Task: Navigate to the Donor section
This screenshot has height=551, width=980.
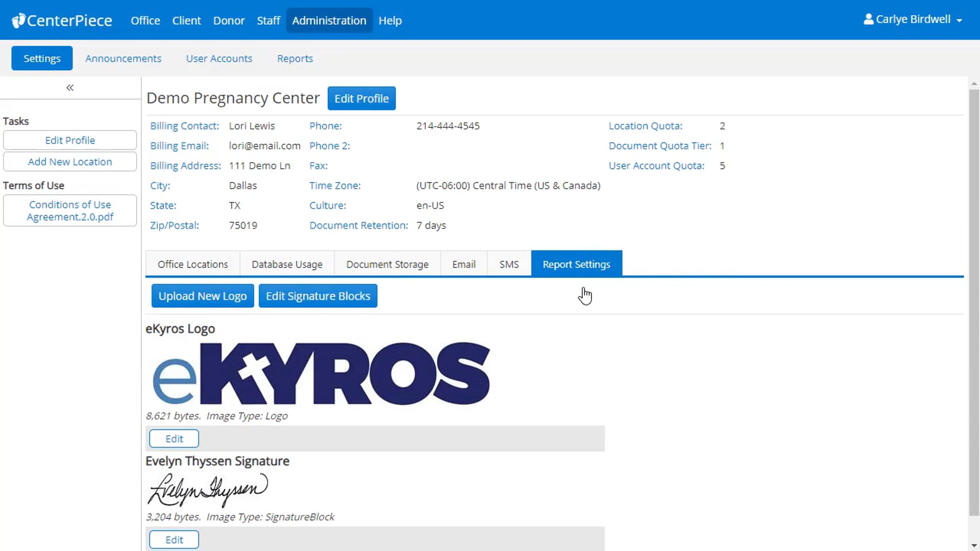Action: (x=229, y=20)
